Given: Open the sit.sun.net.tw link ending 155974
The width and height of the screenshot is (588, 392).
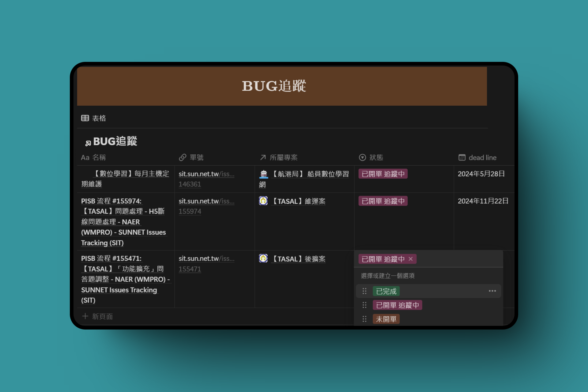Looking at the screenshot, I should [x=206, y=206].
